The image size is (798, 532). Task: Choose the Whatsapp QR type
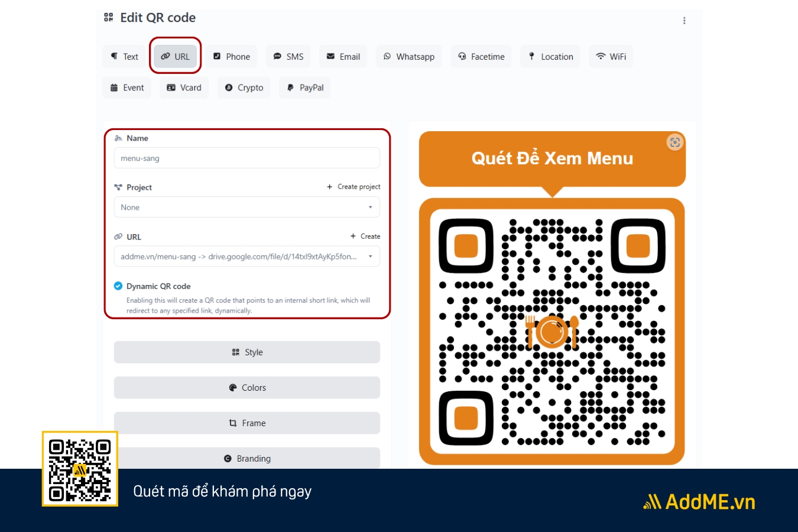tap(409, 57)
